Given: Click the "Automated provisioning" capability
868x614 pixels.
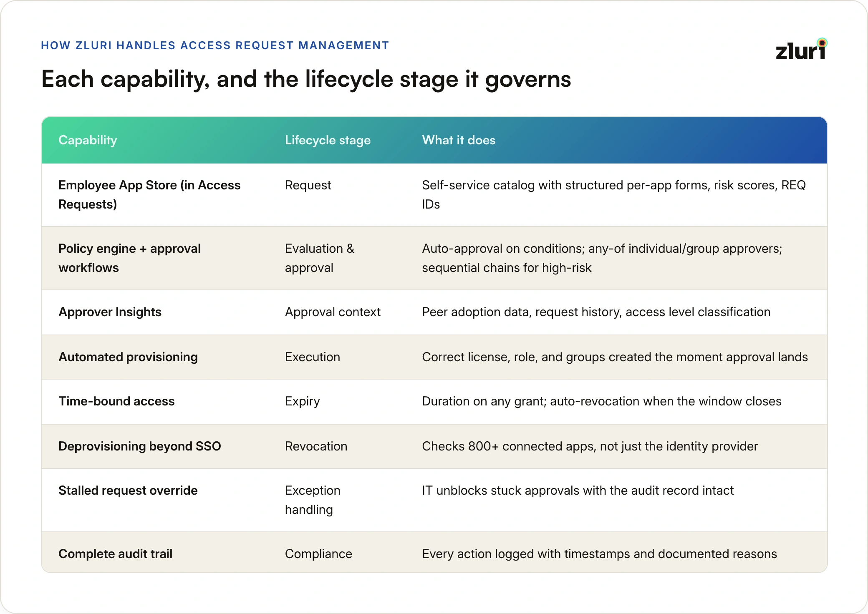Looking at the screenshot, I should [128, 357].
